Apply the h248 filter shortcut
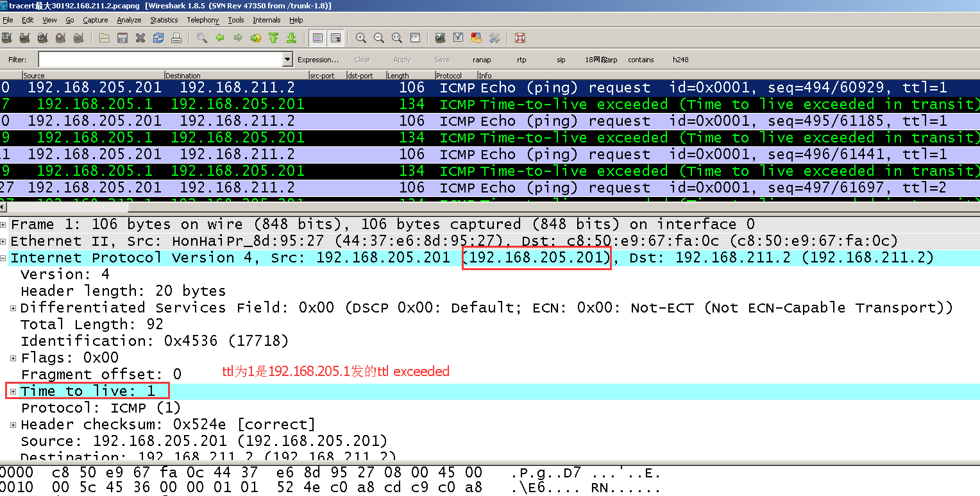The image size is (980, 496). tap(680, 60)
